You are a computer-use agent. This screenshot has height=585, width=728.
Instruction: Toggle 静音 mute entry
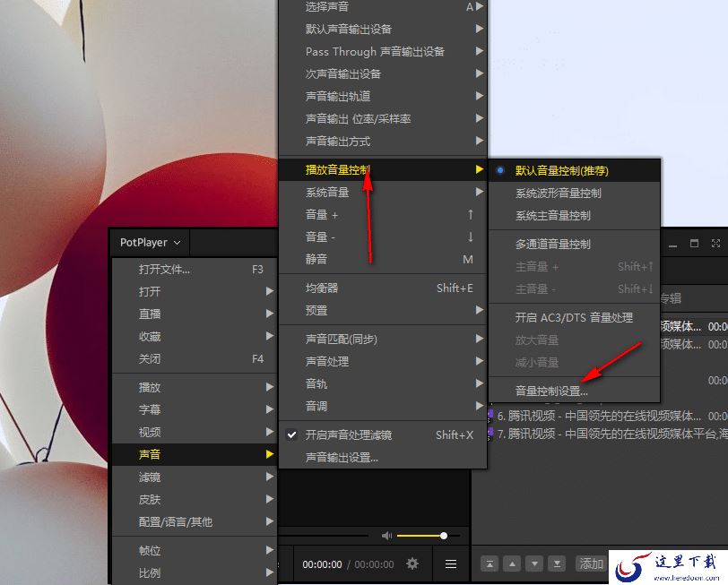tap(383, 259)
